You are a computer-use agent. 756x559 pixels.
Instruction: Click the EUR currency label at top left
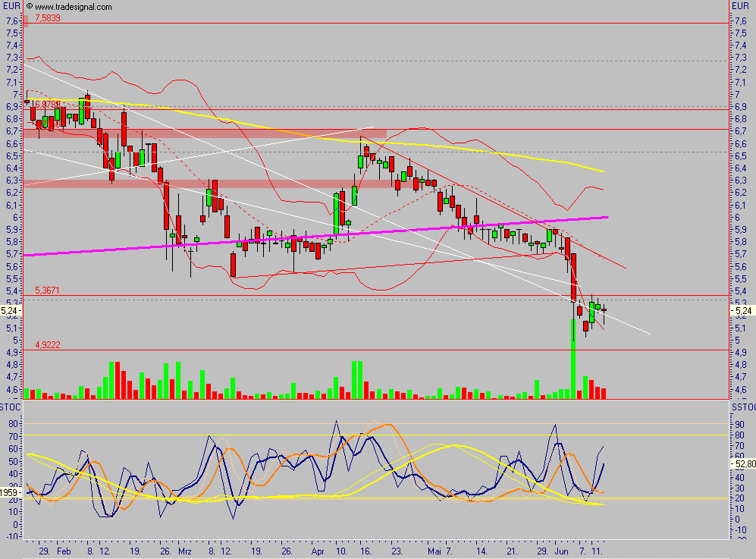click(11, 6)
